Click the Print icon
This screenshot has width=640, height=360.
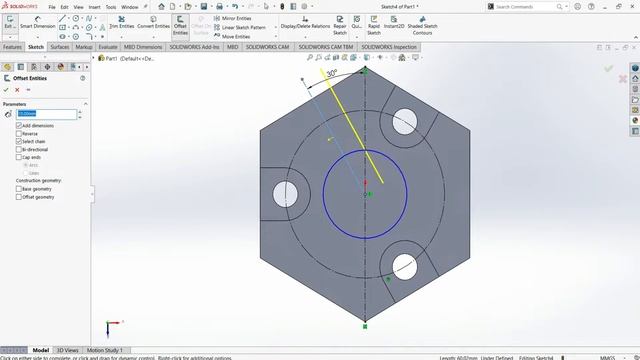(x=219, y=7)
